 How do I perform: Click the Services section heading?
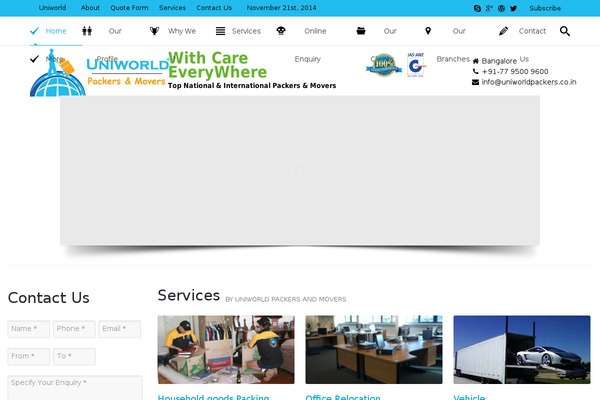pyautogui.click(x=189, y=295)
